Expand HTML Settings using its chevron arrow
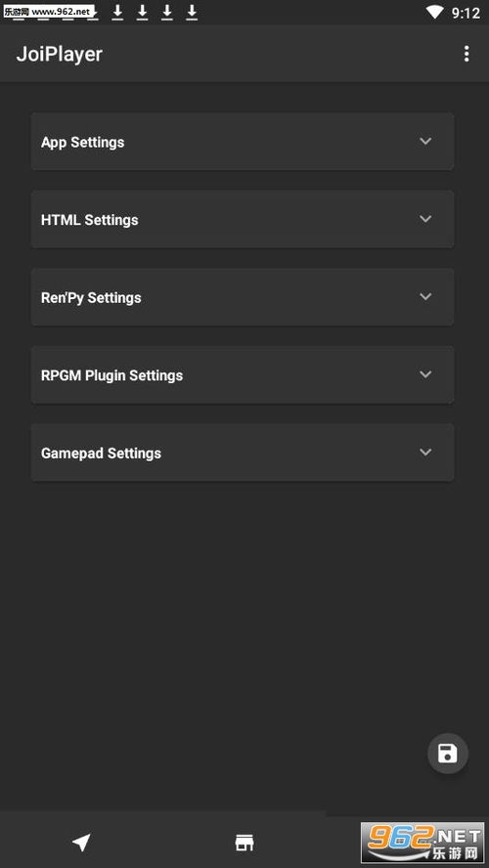Viewport: 489px width, 868px height. [x=425, y=219]
